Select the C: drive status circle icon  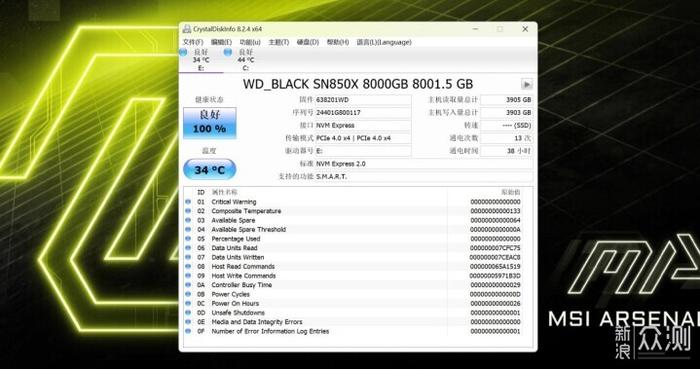(x=228, y=53)
